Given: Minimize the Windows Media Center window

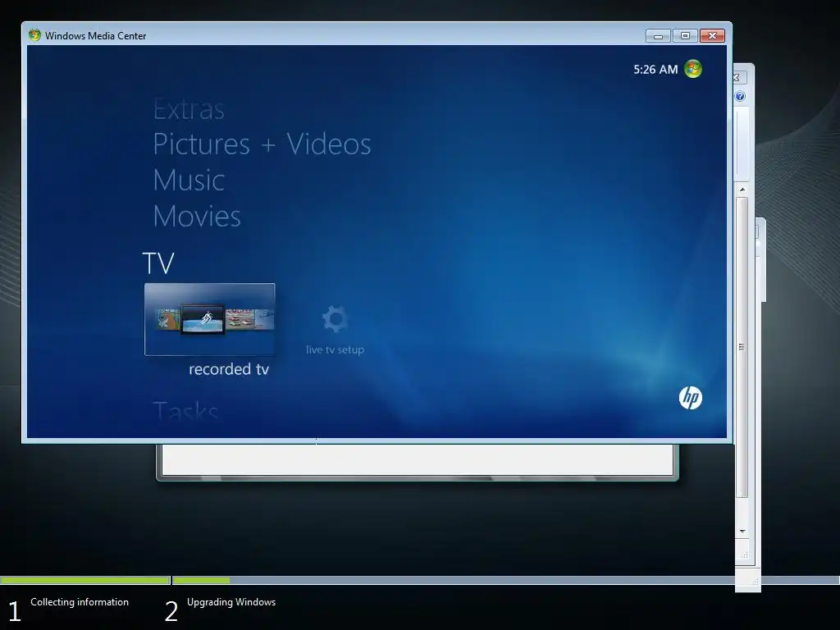Looking at the screenshot, I should 658,36.
